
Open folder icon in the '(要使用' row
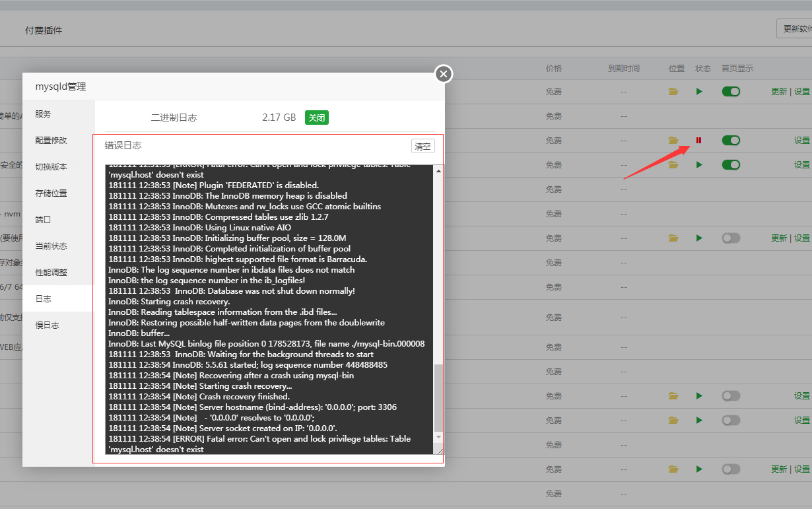click(x=673, y=238)
